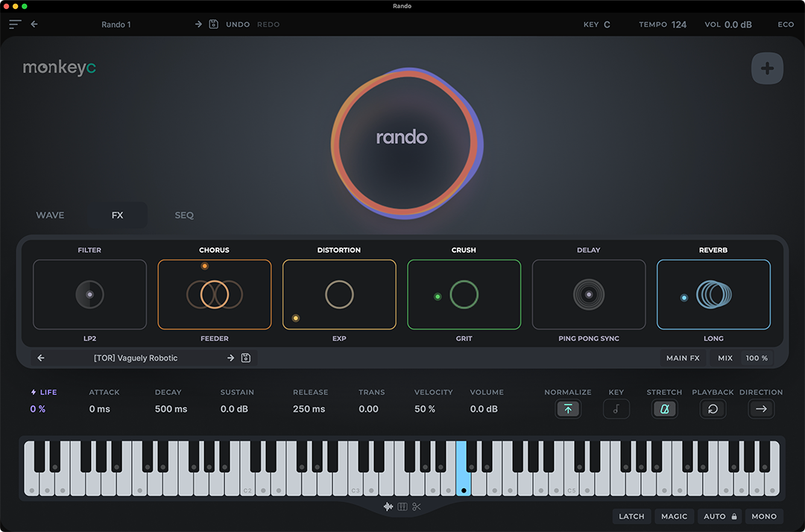Save the Vaguely Robotic FX preset
The image size is (805, 532).
coord(246,358)
